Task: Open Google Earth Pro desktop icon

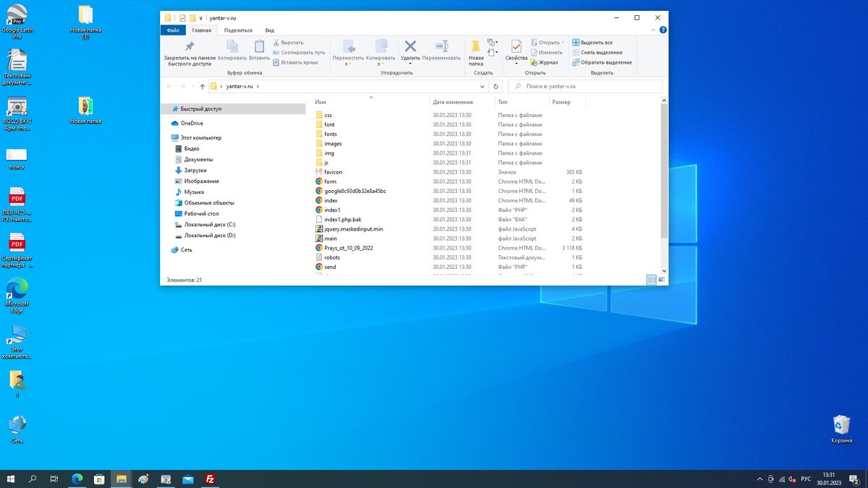Action: click(x=17, y=21)
